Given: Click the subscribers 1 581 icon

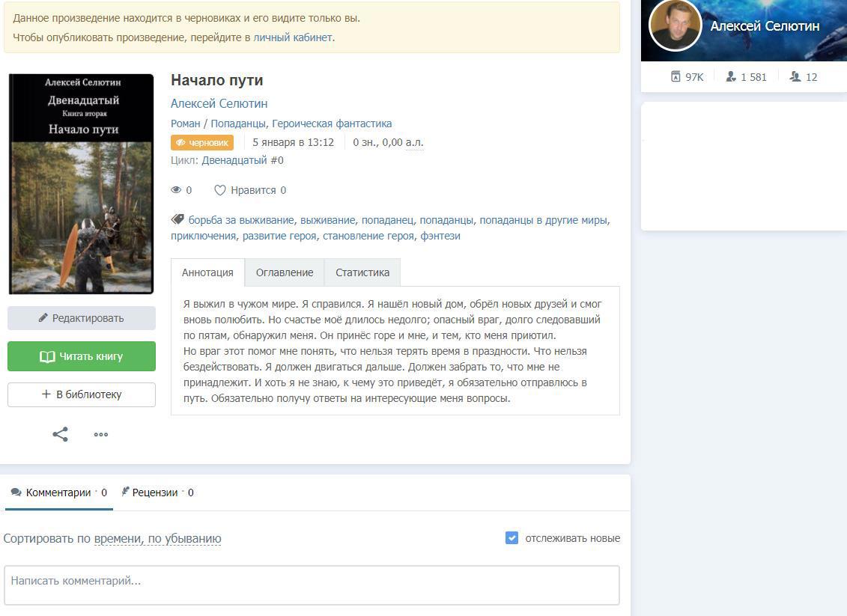Looking at the screenshot, I should tap(731, 76).
